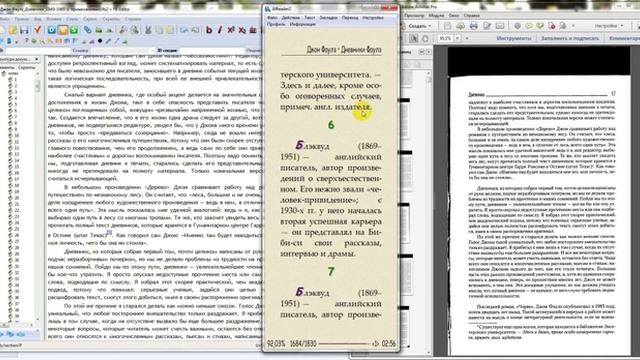The image size is (640, 360).
Task: Open the 'Создать' dropdown in Acrobat
Action: 420,26
